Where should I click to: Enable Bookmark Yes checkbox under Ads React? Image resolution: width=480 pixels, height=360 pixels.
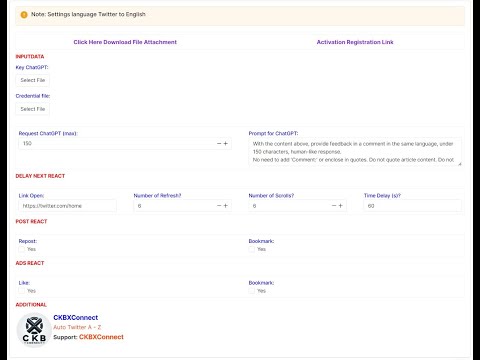(252, 291)
